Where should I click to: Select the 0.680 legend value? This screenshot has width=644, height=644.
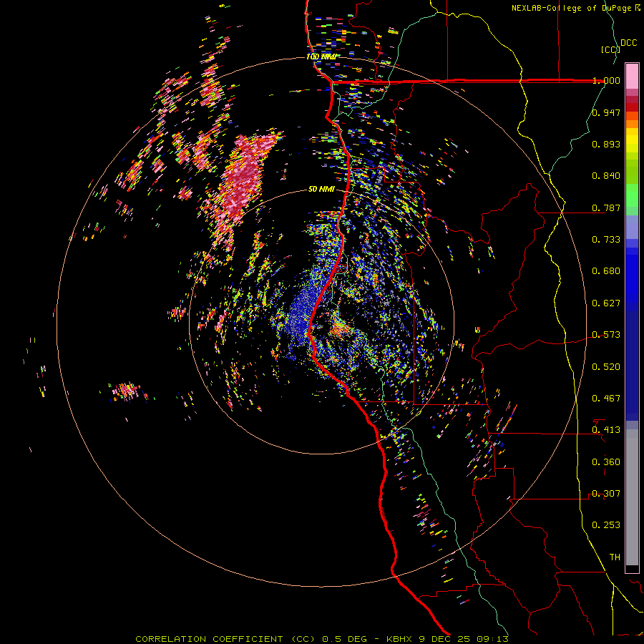pyautogui.click(x=606, y=271)
